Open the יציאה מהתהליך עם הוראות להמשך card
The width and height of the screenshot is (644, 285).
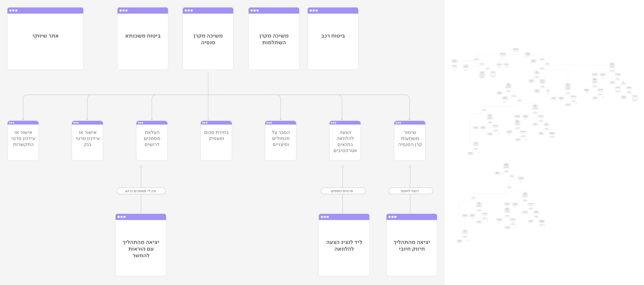click(141, 245)
